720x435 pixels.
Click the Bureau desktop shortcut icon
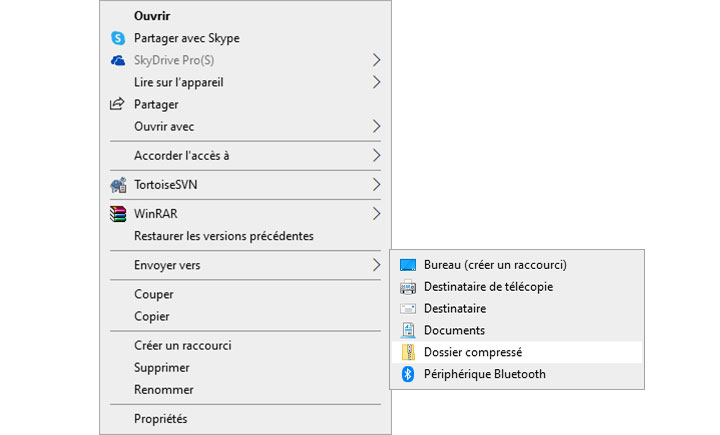pyautogui.click(x=407, y=265)
